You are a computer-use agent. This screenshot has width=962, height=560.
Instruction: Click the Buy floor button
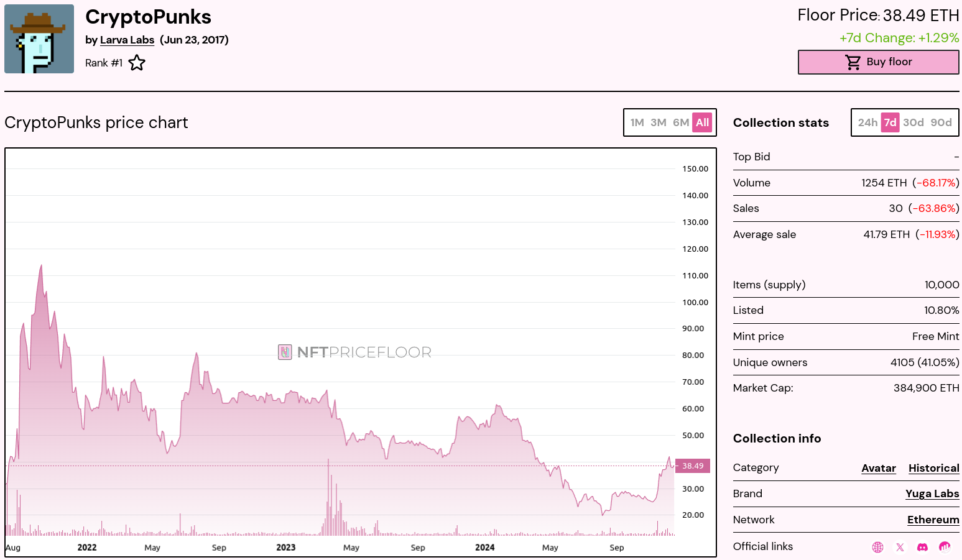(x=878, y=62)
